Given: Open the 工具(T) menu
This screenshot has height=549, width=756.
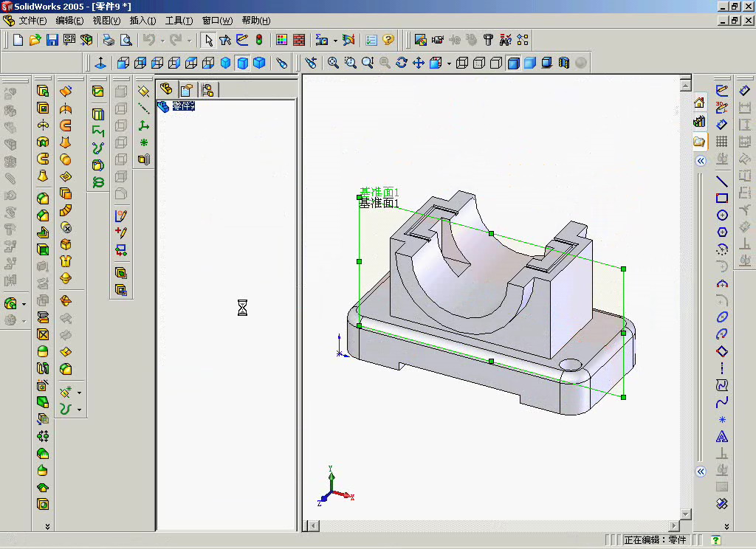Looking at the screenshot, I should [179, 20].
